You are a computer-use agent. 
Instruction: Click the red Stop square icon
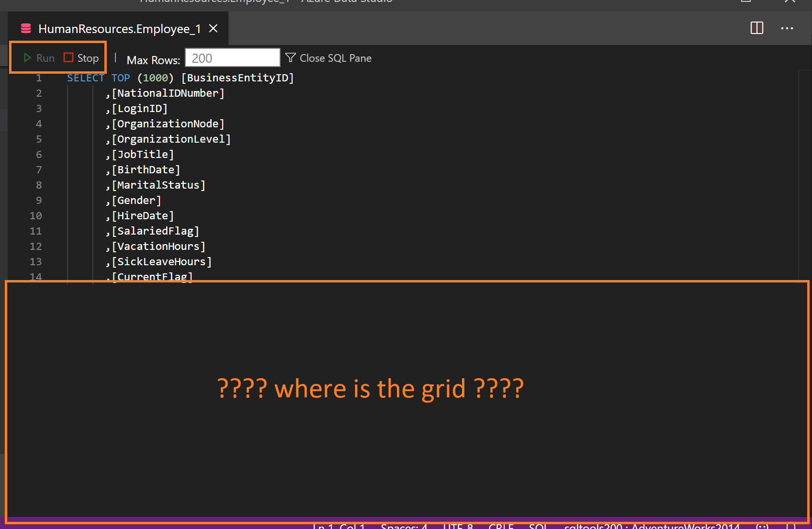68,57
